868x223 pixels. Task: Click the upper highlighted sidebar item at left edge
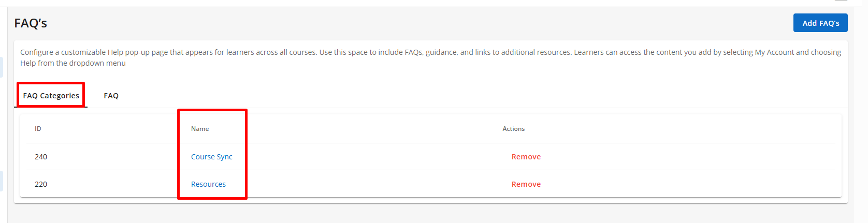(x=2, y=67)
